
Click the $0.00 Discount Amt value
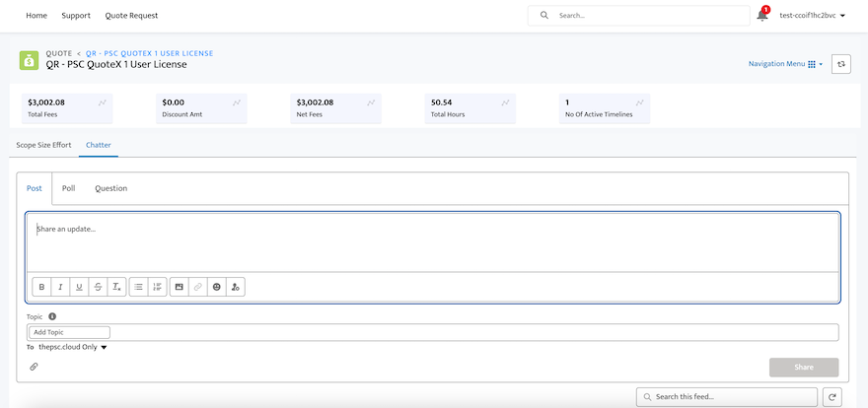pyautogui.click(x=174, y=102)
